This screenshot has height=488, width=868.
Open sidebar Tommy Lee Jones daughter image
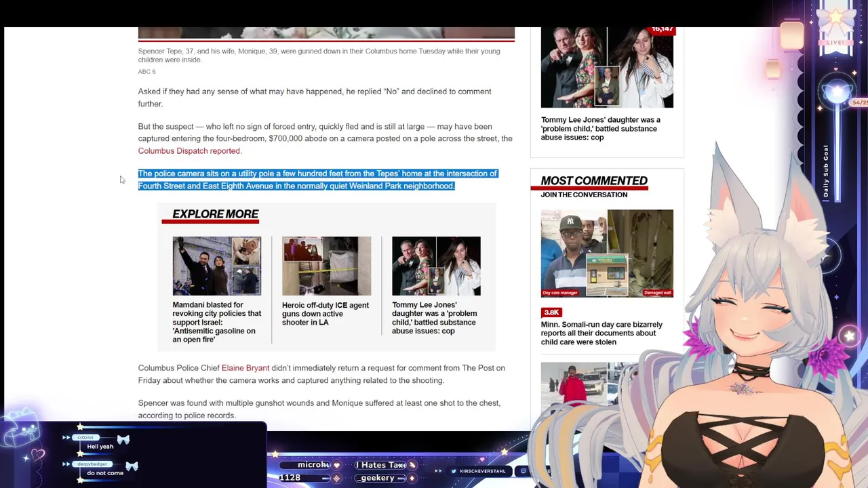(607, 68)
